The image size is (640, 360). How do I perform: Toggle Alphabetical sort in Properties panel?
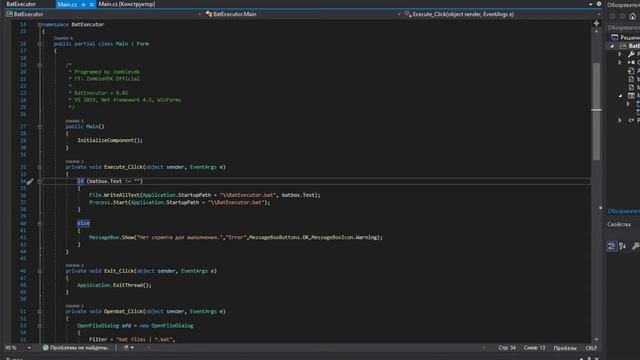tap(622, 246)
